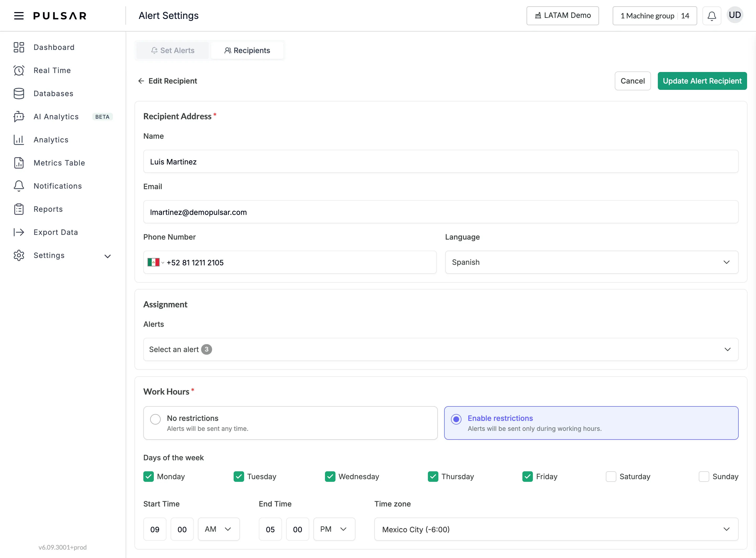Click the Notifications bell icon in sidebar
The image size is (756, 558).
coord(19,186)
